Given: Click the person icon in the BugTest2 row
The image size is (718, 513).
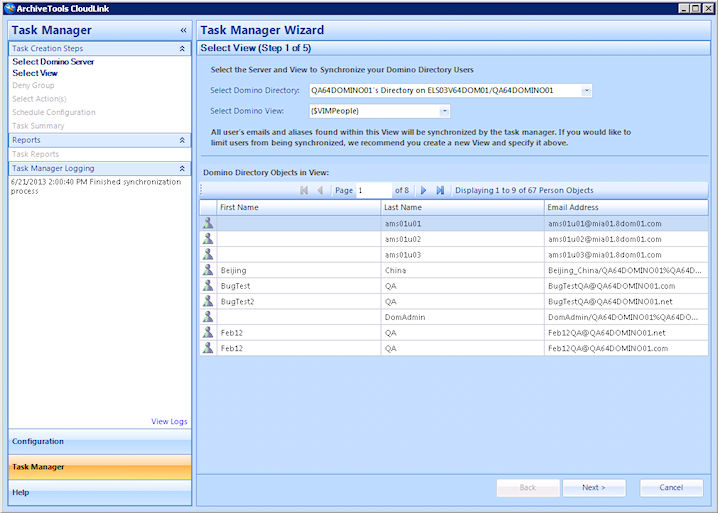Looking at the screenshot, I should tap(208, 301).
